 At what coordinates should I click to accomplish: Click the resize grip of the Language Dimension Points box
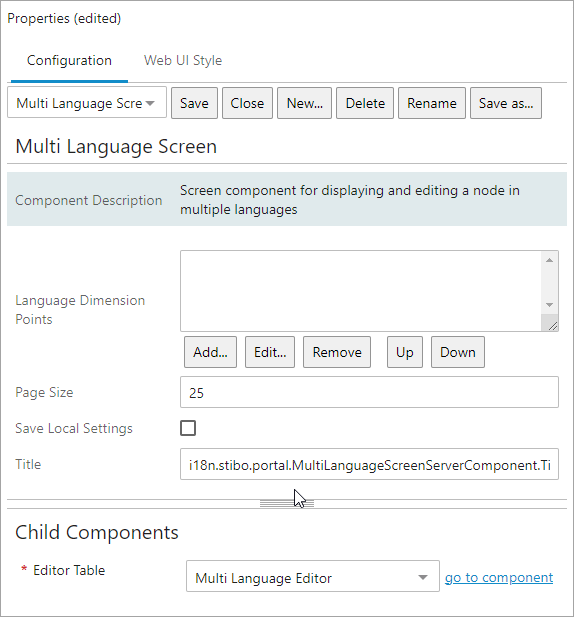point(552,325)
